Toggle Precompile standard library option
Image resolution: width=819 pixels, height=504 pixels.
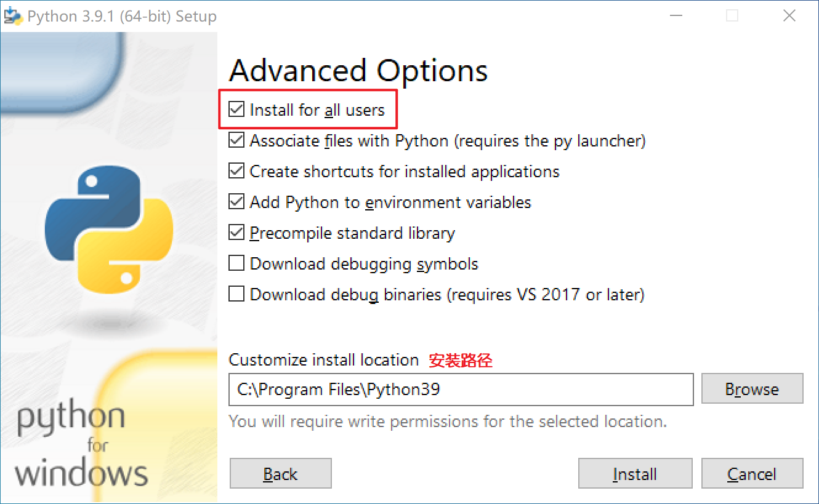pos(236,233)
